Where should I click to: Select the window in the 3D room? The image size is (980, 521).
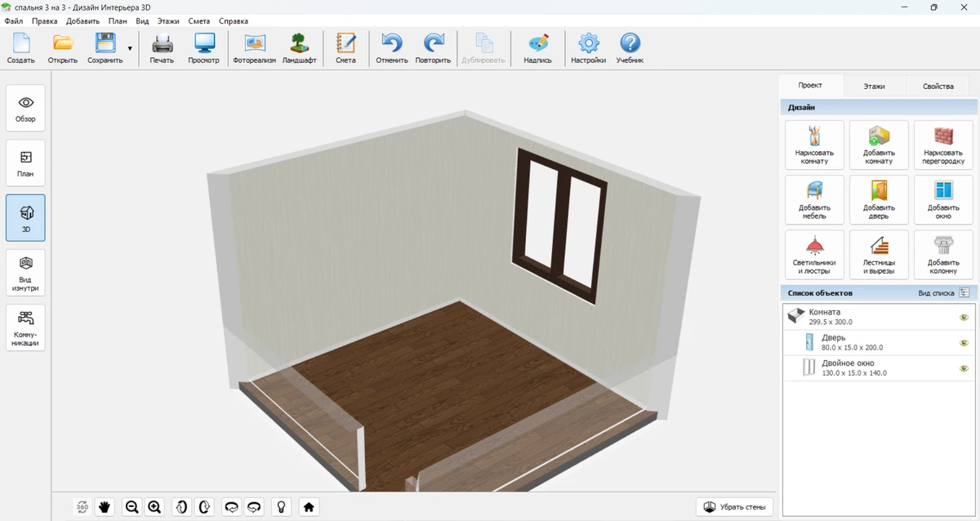559,225
